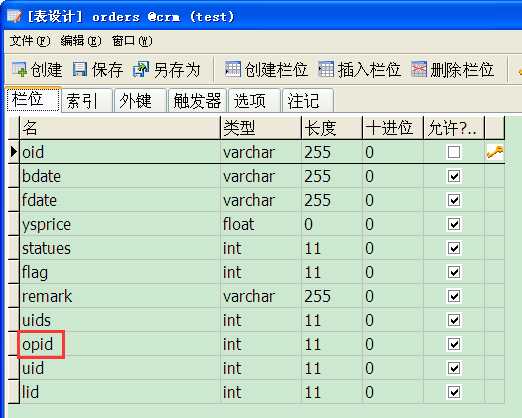Select the remark field name cell

point(120,296)
